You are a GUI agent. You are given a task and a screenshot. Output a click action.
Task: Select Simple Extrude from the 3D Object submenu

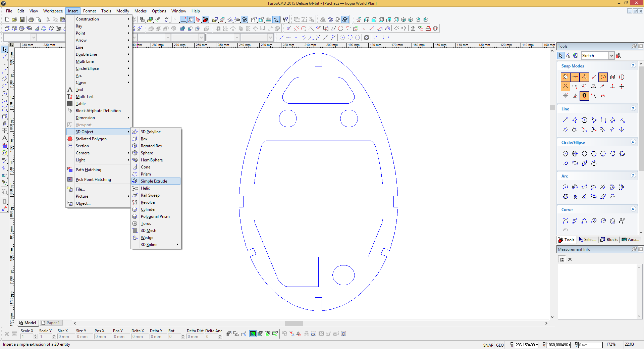tap(154, 181)
